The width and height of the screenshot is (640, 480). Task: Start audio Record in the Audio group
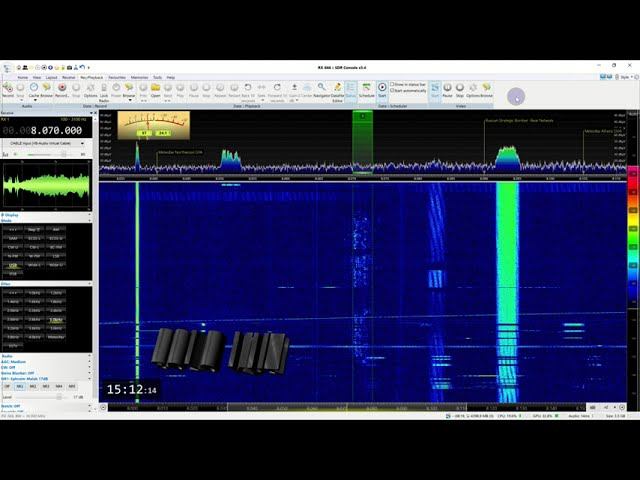8,90
